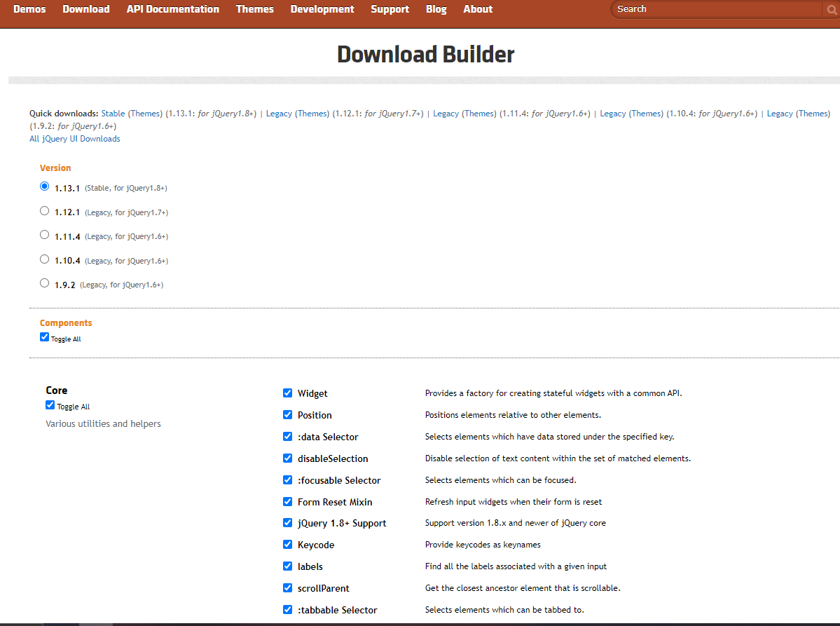Open the Themes nav item
The image size is (840, 626).
click(x=255, y=9)
